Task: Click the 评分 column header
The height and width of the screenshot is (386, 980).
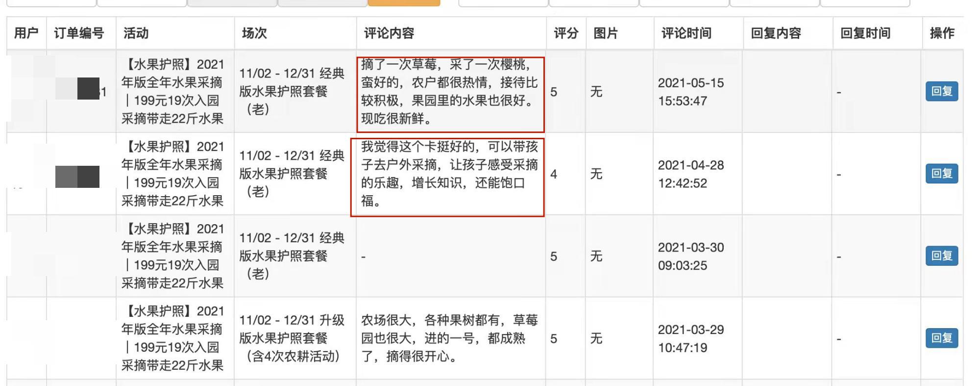Action: pyautogui.click(x=566, y=33)
